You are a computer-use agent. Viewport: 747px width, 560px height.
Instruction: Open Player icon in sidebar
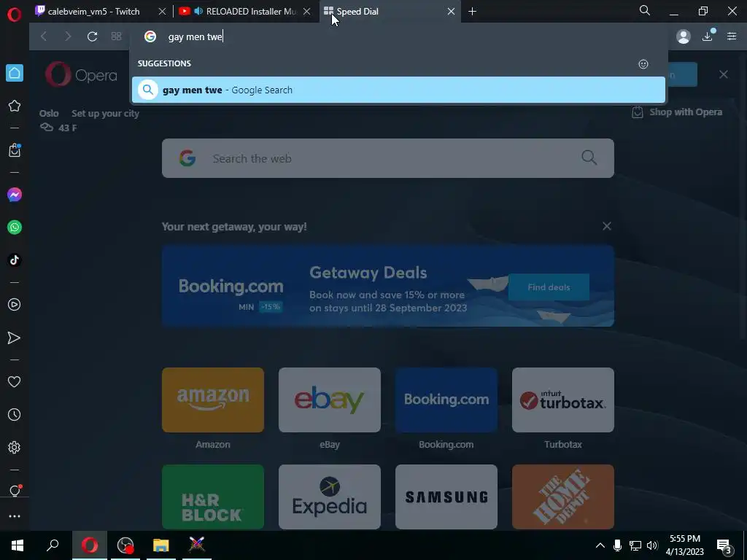[15, 304]
